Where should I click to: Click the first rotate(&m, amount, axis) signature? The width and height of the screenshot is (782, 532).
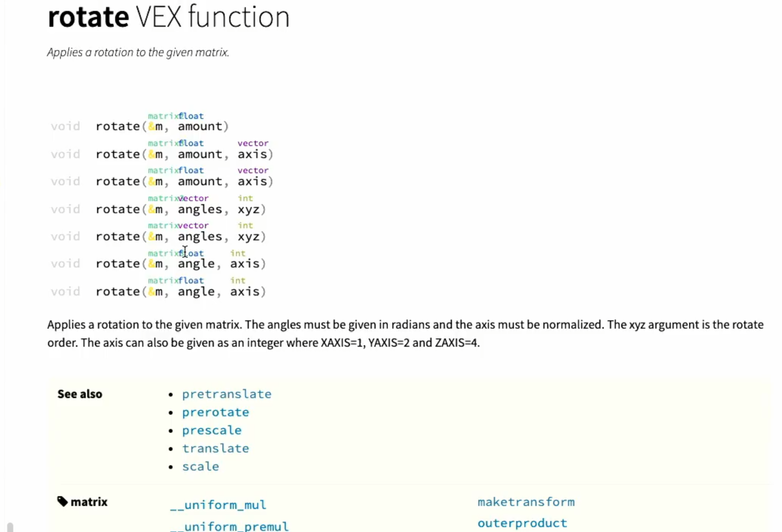click(184, 154)
